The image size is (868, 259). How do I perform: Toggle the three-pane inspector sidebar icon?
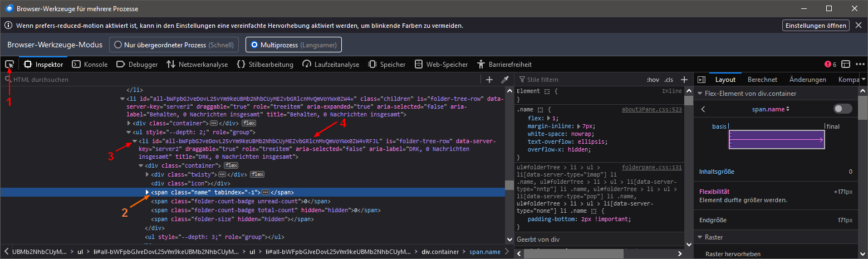pos(701,80)
